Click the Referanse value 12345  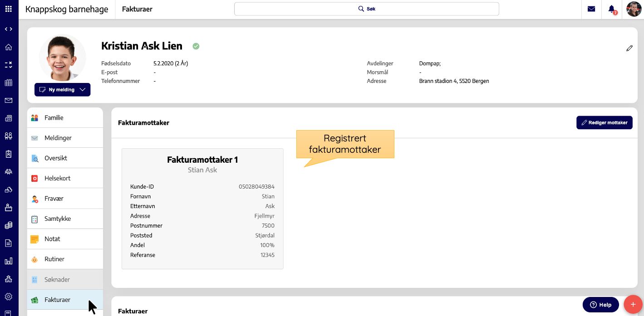(267, 255)
